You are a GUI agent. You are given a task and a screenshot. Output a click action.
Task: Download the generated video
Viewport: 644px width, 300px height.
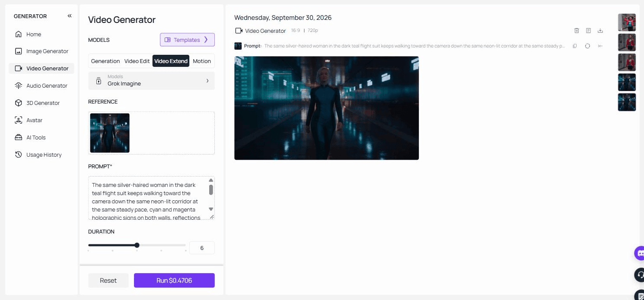click(x=600, y=31)
